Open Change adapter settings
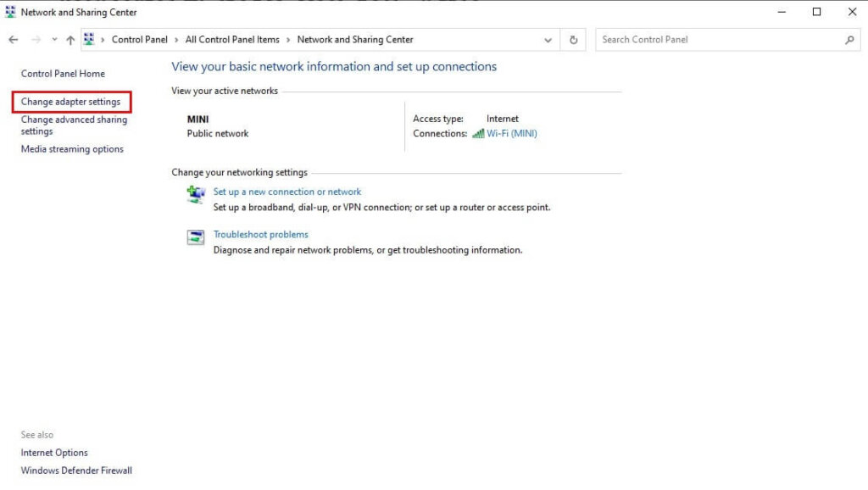Image resolution: width=868 pixels, height=490 pixels. (x=71, y=102)
